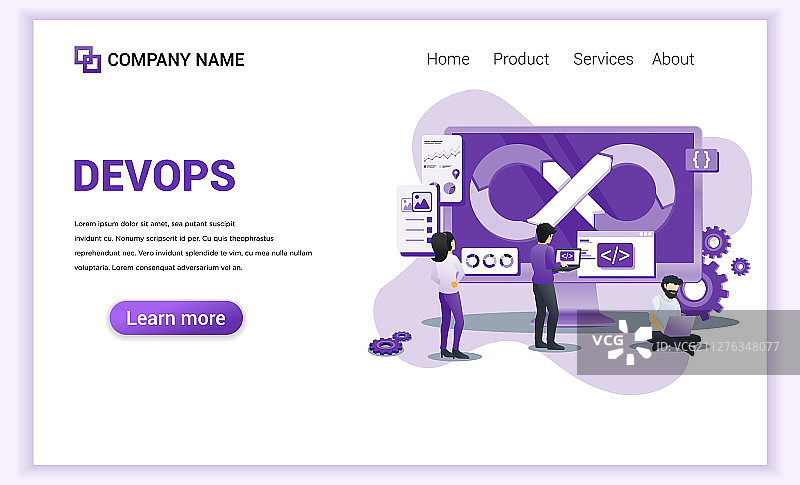
Task: Open the Home menu item
Action: 448,59
